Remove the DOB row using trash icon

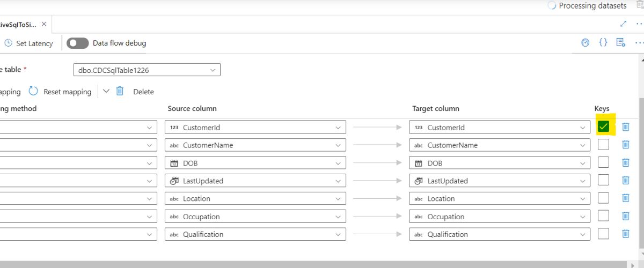tap(626, 162)
